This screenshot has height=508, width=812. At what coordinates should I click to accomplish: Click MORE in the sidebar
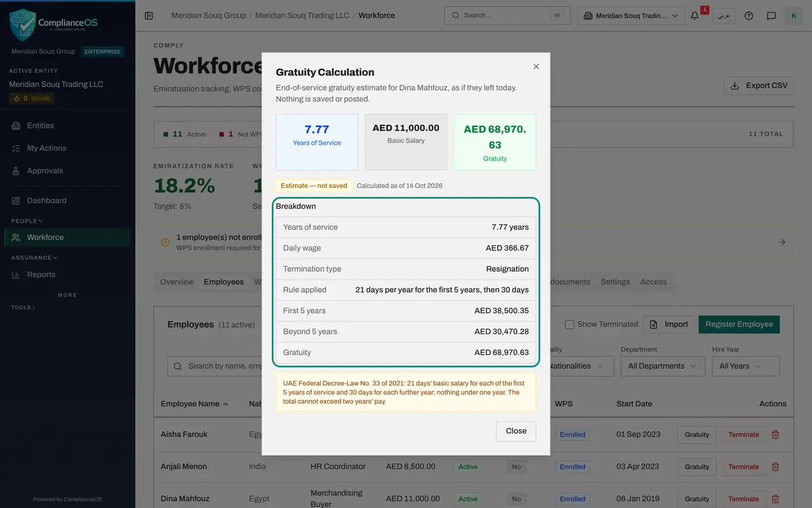pyautogui.click(x=67, y=295)
